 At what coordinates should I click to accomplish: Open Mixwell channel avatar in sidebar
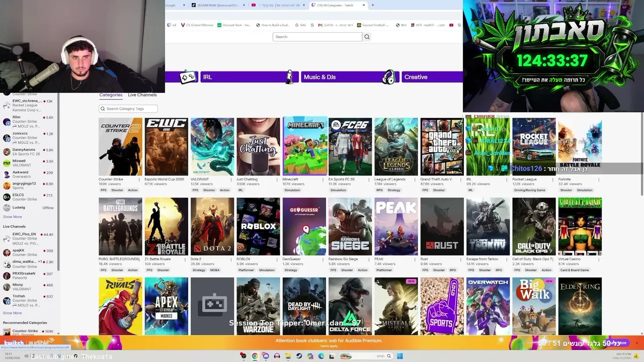(7, 163)
